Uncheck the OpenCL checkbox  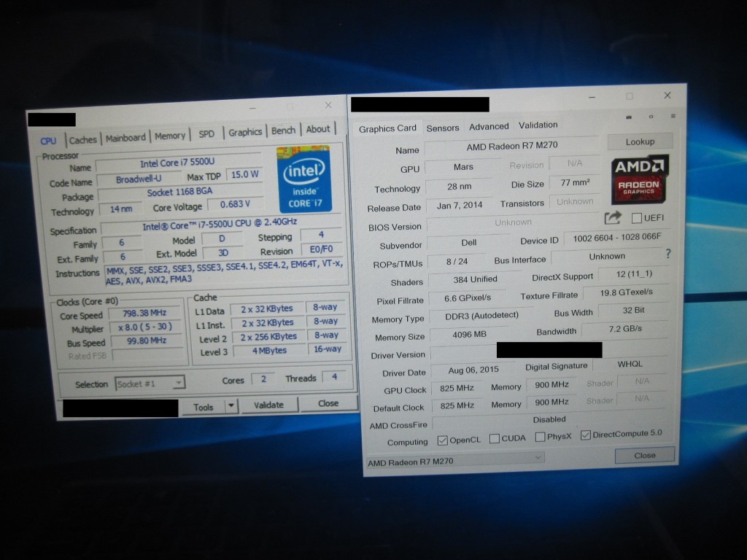(442, 440)
